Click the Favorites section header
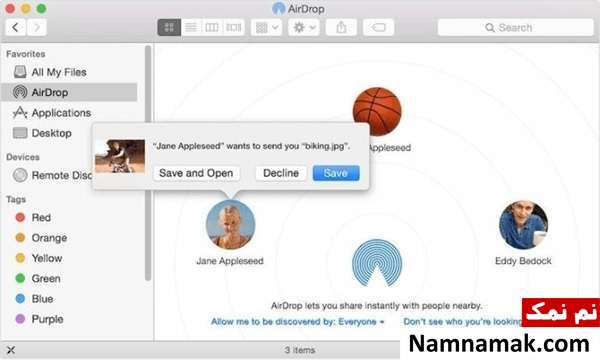This screenshot has width=600, height=360. (26, 54)
